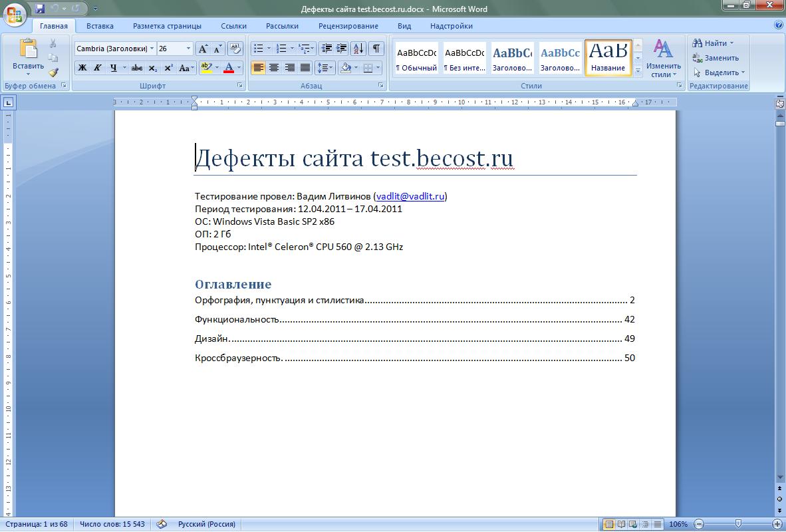Viewport: 786px width, 532px height.
Task: Click the 106% zoom level
Action: [678, 524]
